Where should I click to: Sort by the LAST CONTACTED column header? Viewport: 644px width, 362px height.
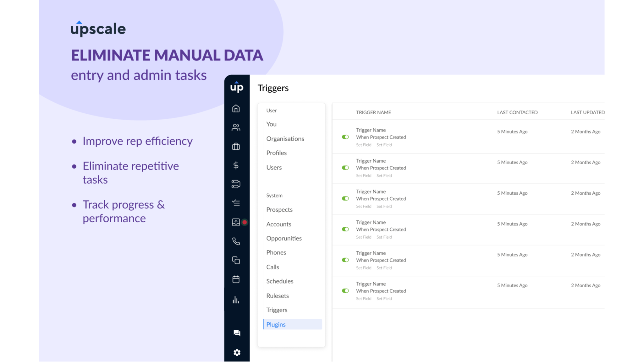517,112
